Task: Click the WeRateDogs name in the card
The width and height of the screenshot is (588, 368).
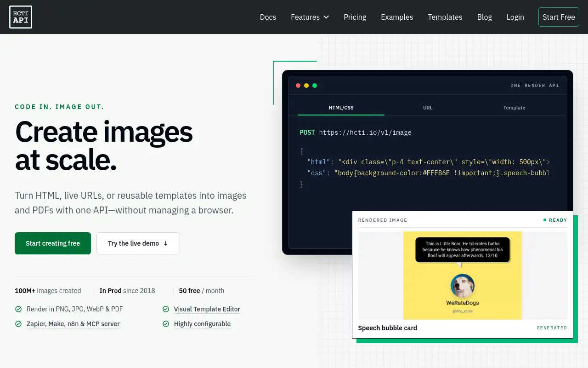Action: tap(463, 303)
